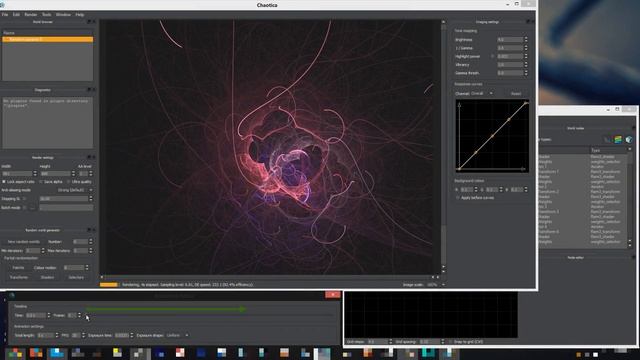The image size is (640, 360).
Task: Click the Stopping SL value field
Action: [x=63, y=199]
